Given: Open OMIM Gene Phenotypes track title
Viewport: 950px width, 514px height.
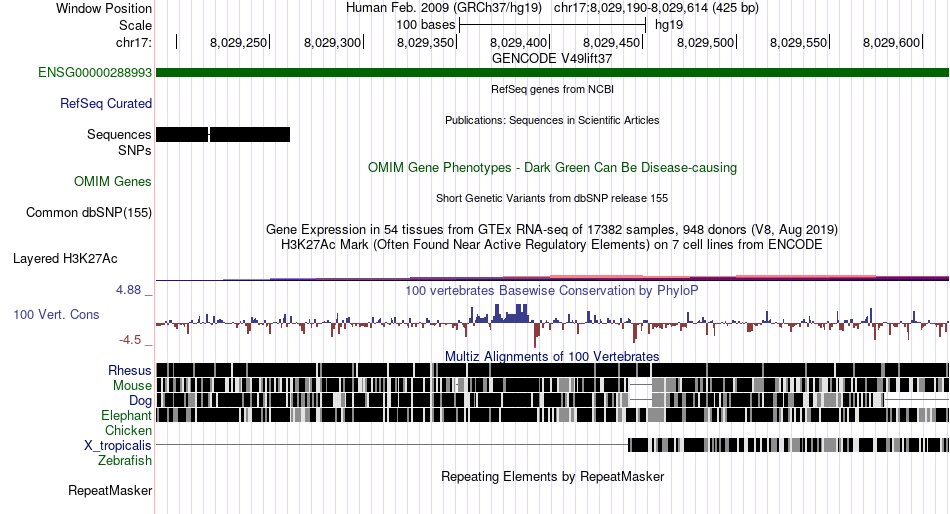Looking at the screenshot, I should [x=553, y=167].
